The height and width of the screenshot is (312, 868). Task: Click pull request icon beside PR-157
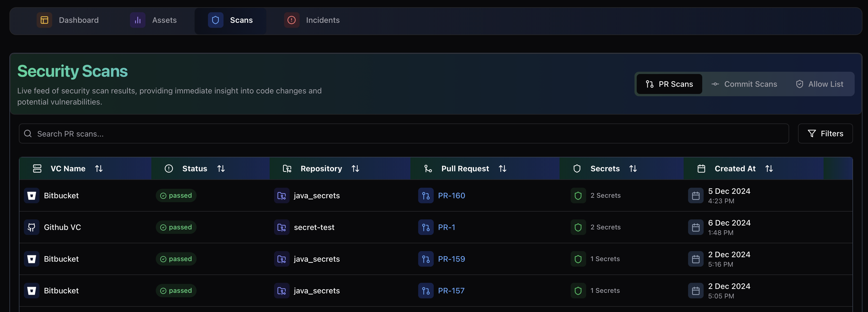[426, 291]
